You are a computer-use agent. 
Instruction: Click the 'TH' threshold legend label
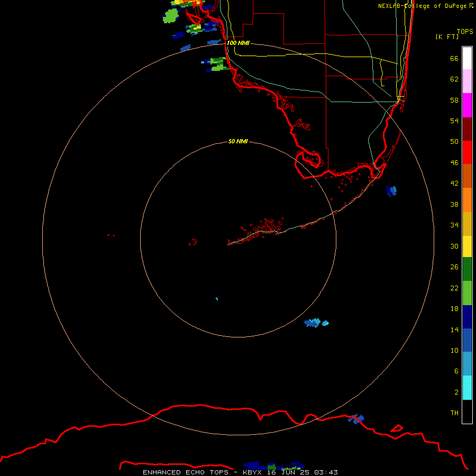454,413
